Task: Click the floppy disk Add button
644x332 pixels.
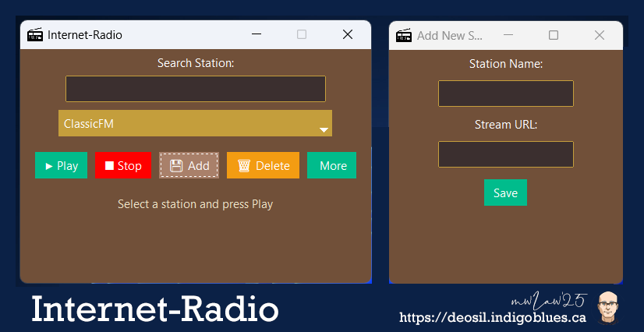Action: pyautogui.click(x=189, y=165)
